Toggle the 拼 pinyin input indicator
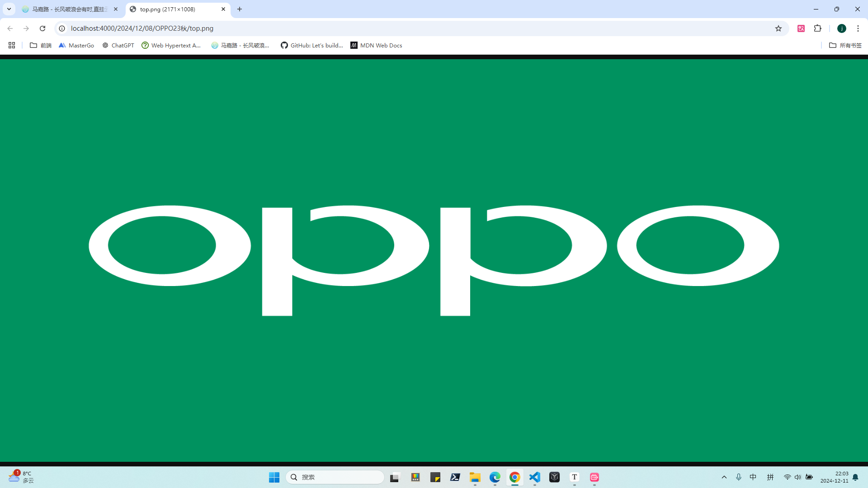The image size is (868, 488). tap(770, 477)
